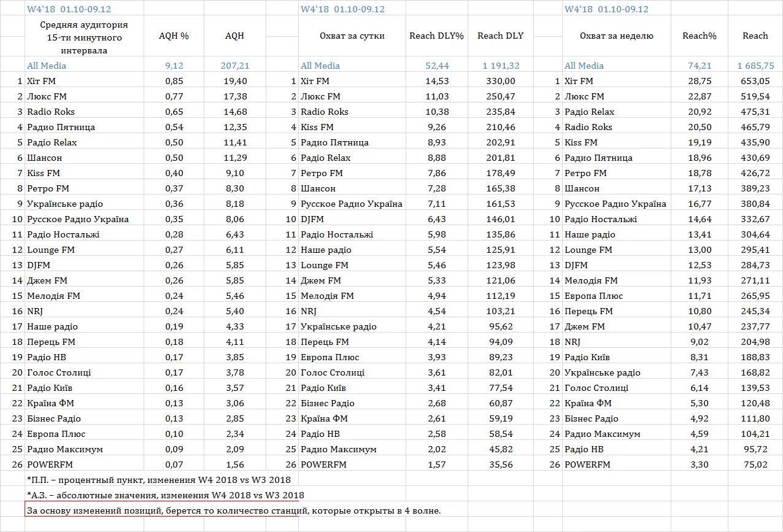Select the Radio Roks AQH % value 0,65
This screenshot has width=783, height=532.
point(174,112)
